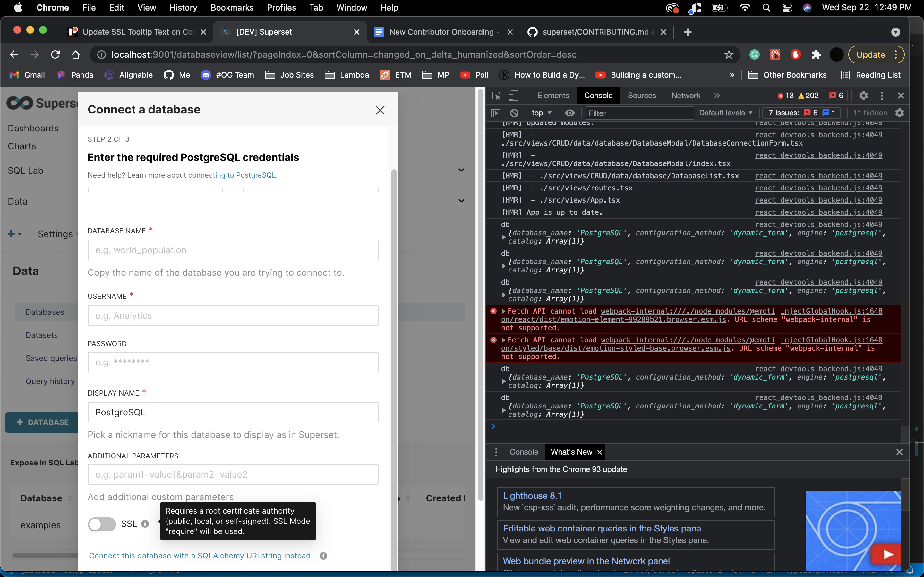
Task: Click the info icon beside the SQLAlchemy URI link
Action: [x=323, y=556]
